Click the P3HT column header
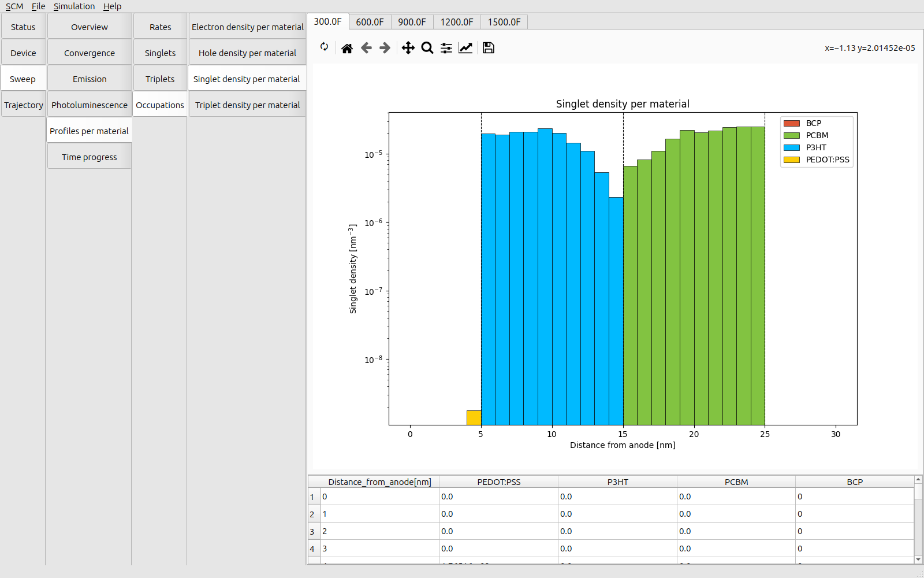The height and width of the screenshot is (578, 924). point(617,482)
